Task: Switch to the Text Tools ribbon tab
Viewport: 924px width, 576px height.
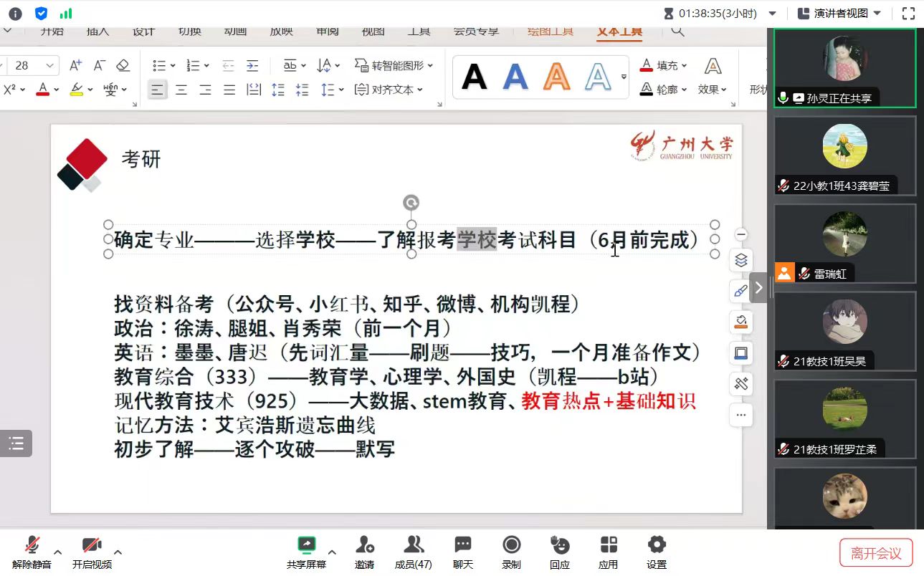Action: click(x=619, y=32)
